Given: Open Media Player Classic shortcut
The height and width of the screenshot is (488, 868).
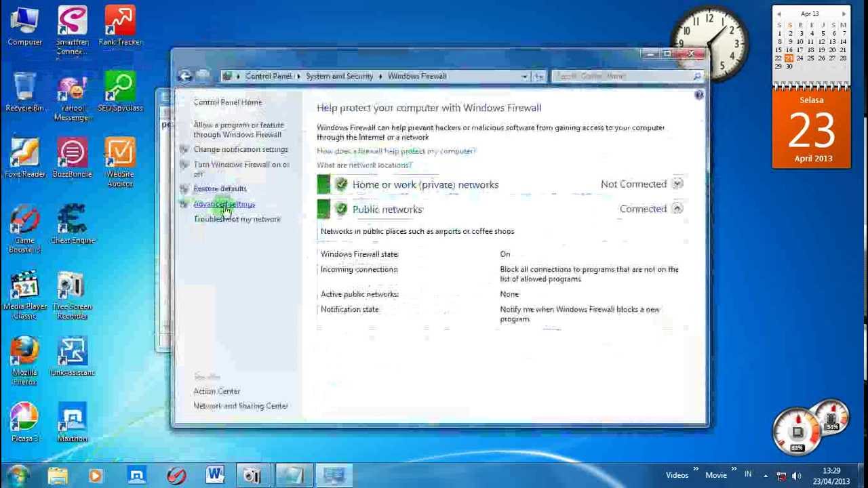Looking at the screenshot, I should click(x=24, y=295).
